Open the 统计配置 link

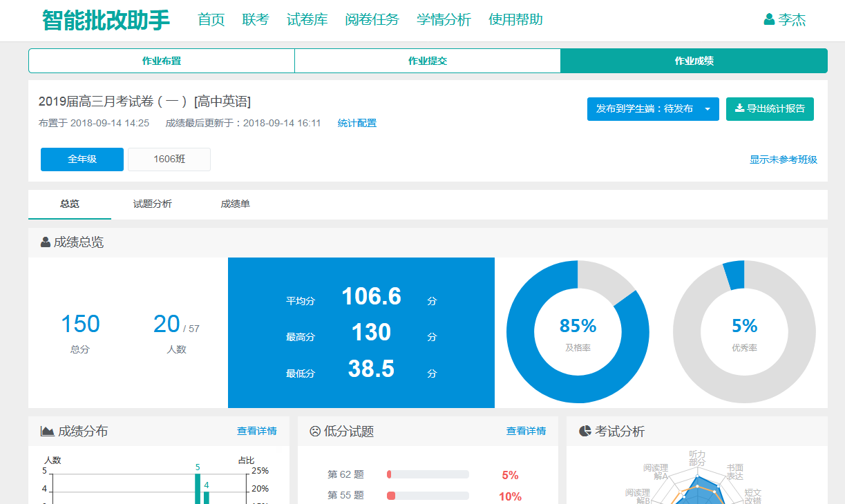357,124
